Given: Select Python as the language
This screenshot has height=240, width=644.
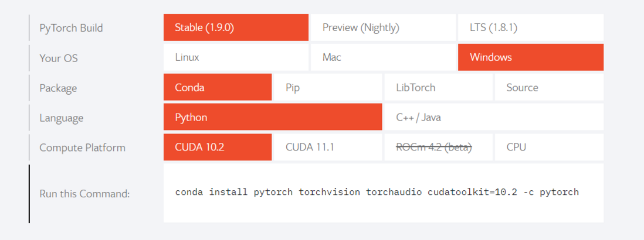Looking at the screenshot, I should [273, 117].
